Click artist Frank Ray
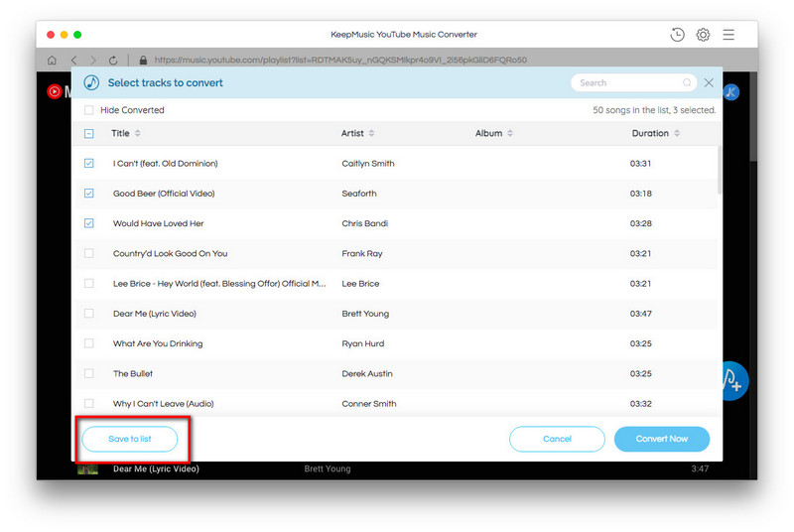Screen dimensions: 794x532 tap(362, 253)
